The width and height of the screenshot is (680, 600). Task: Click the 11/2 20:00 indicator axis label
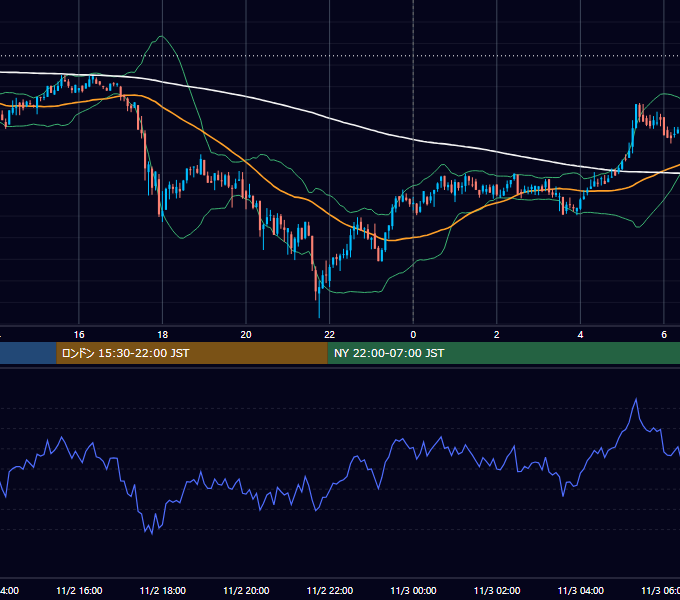pyautogui.click(x=246, y=590)
